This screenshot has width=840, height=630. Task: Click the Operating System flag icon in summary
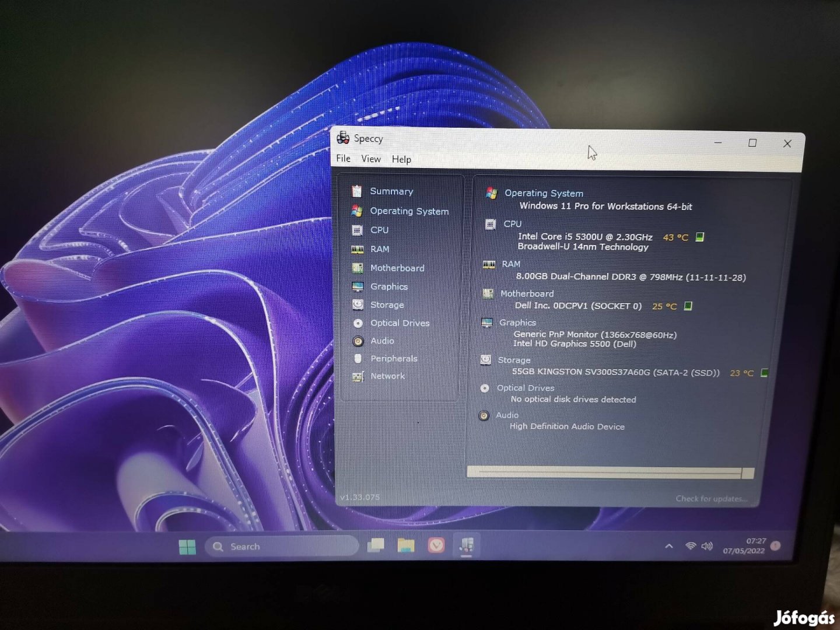tap(491, 193)
